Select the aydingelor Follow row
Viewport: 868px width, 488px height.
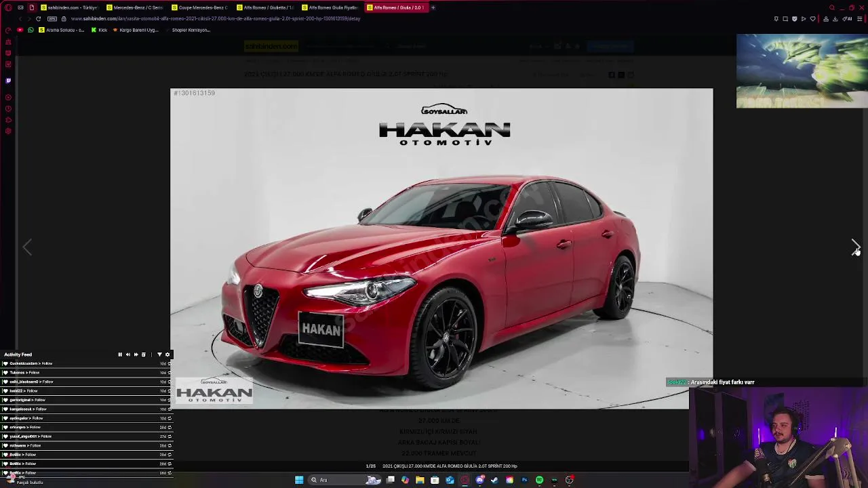pos(87,418)
